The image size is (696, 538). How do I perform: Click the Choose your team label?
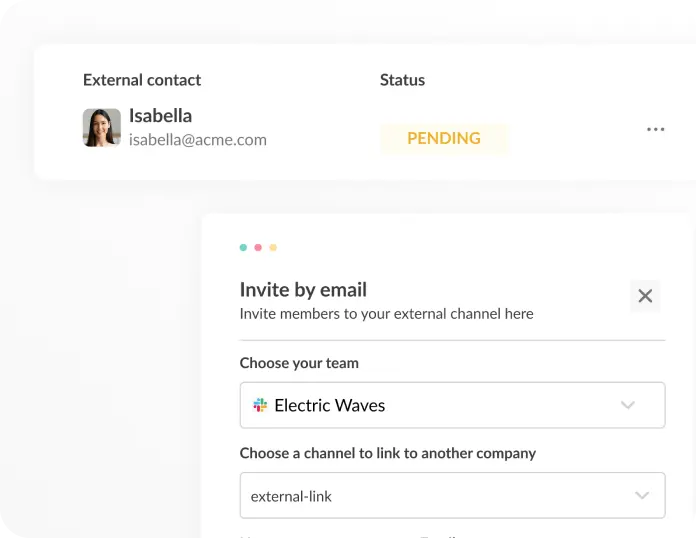pos(299,363)
